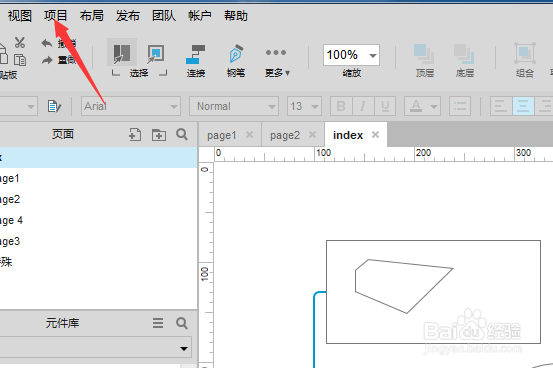Viewport: 553px width, 368px height.
Task: Open the Normal font style dropdown
Action: (234, 106)
